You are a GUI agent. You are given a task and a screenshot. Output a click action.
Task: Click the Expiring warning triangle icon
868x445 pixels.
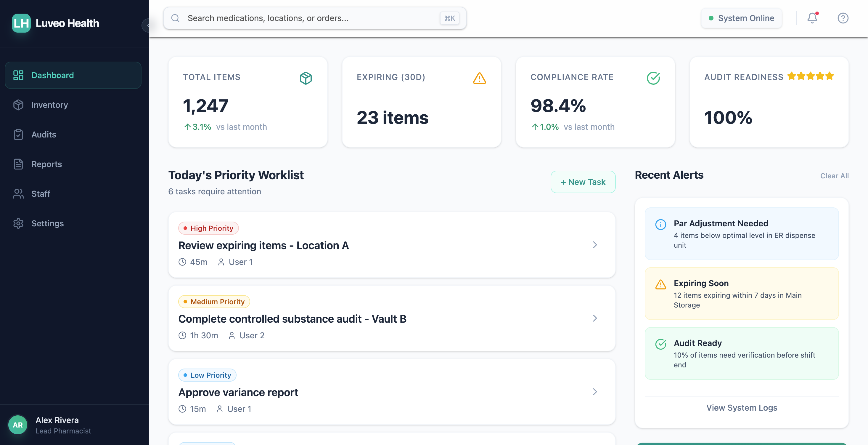click(x=480, y=78)
